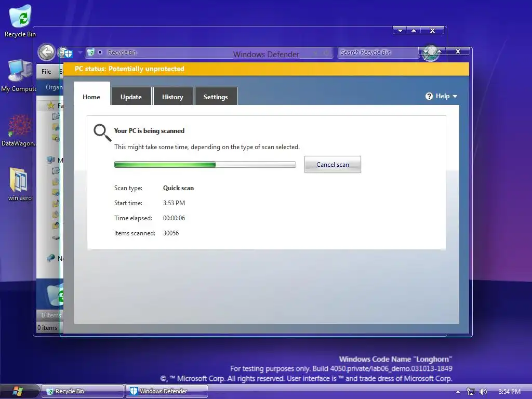Close the Windows Defender window
This screenshot has width=532, height=399.
[458, 51]
